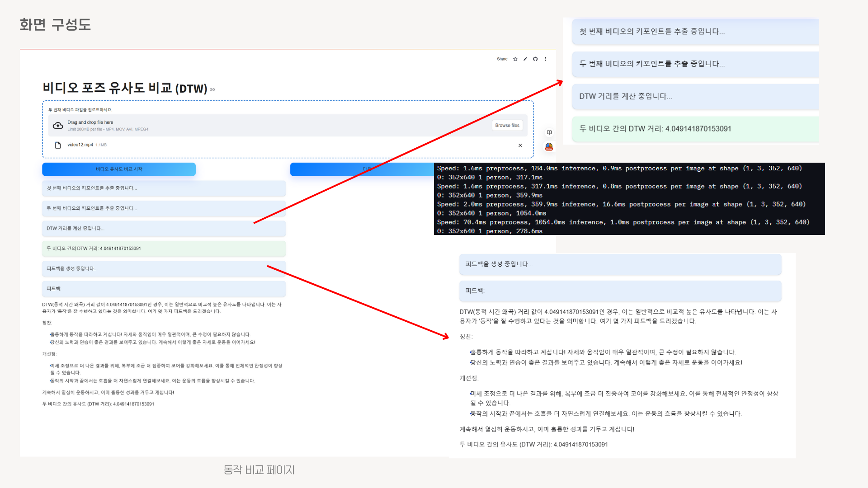This screenshot has height=488, width=868.
Task: Click the cloud upload icon
Action: tap(58, 126)
